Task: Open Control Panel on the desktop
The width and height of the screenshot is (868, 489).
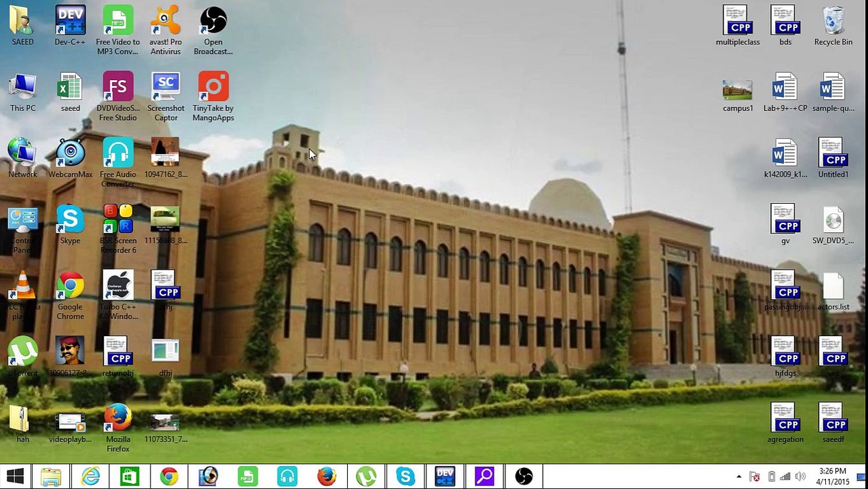Action: (x=22, y=230)
